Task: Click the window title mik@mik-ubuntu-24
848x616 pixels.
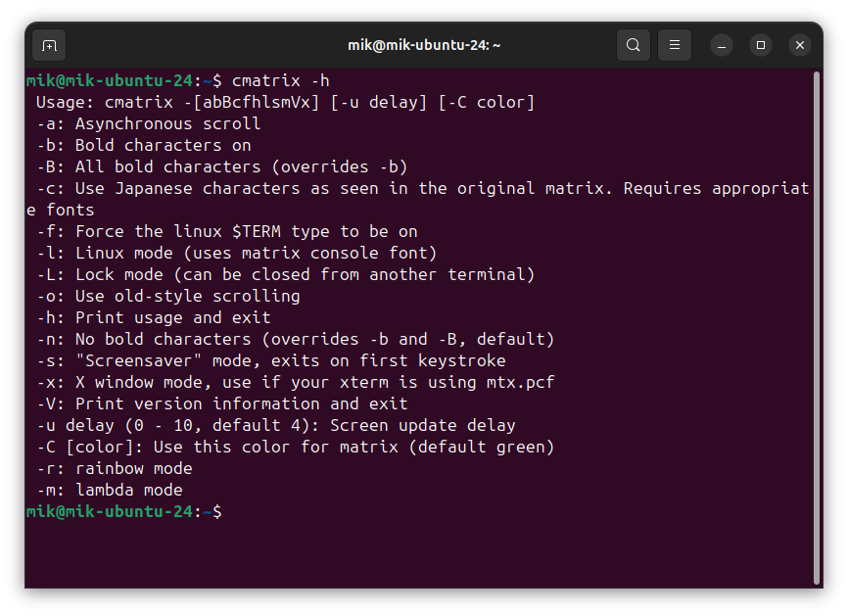Action: point(424,45)
